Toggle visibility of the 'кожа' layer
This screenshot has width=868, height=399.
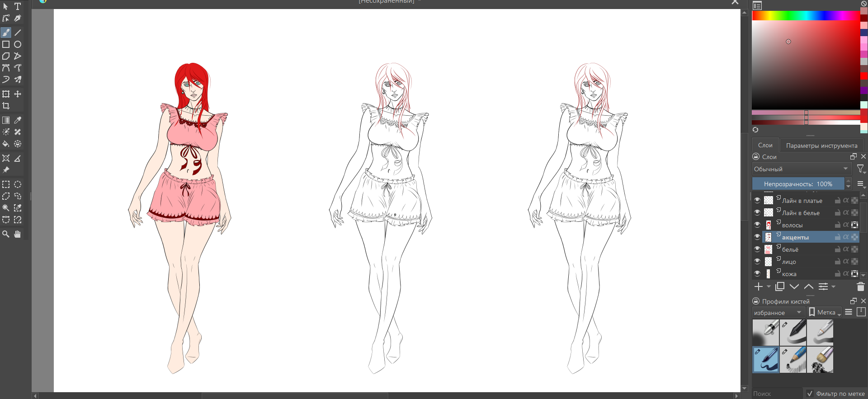757,273
